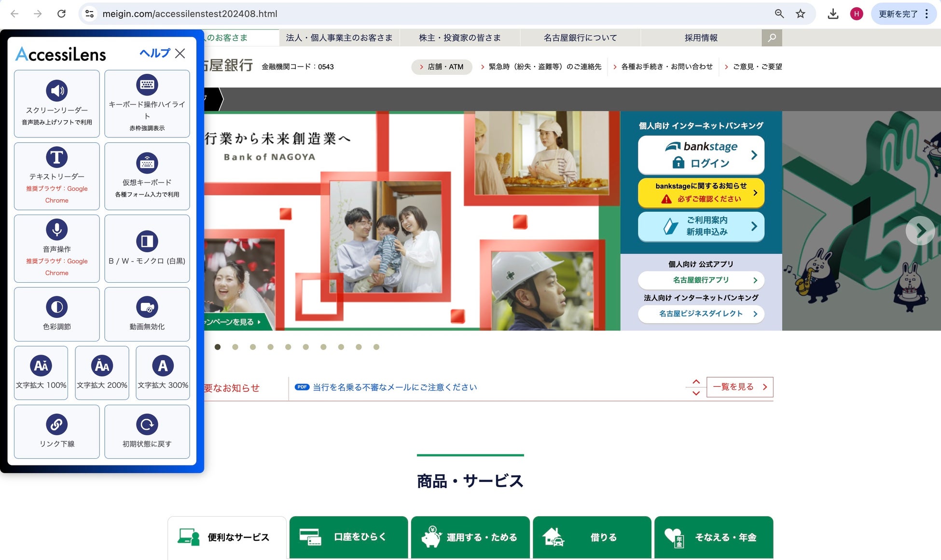
Task: Select the third carousel indicator dot
Action: (253, 347)
